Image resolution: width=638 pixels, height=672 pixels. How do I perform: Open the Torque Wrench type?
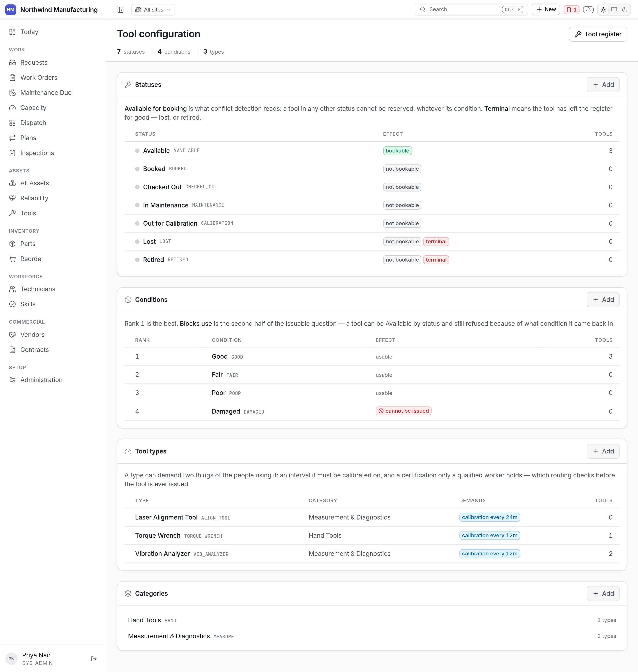tap(158, 535)
